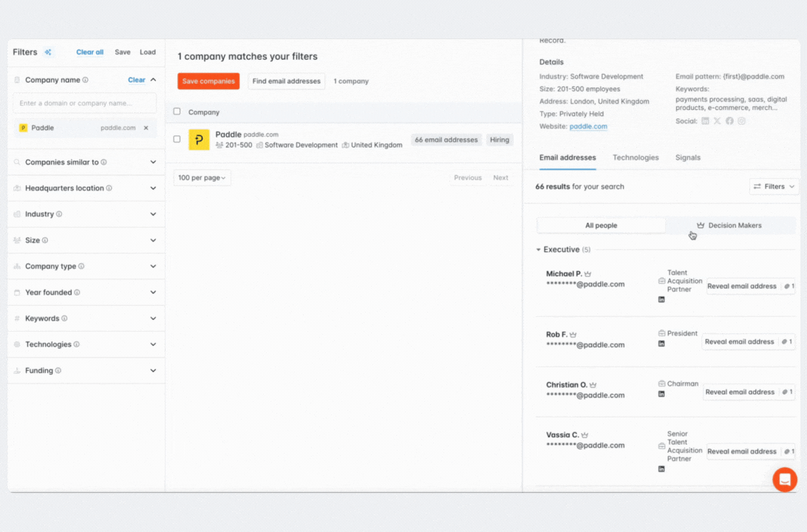807x532 pixels.
Task: Click Find email addresses button
Action: [286, 81]
